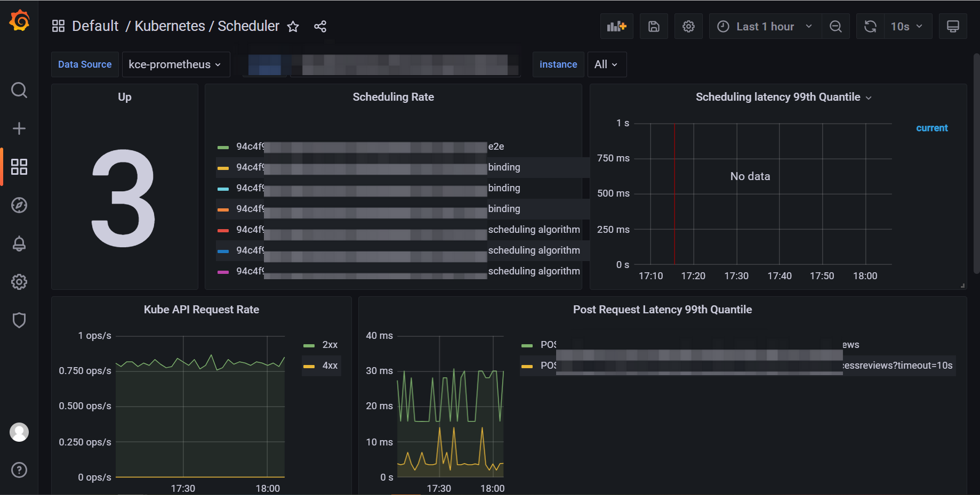Screen dimensions: 980x495
Task: Share the dashboard using the share icon
Action: click(x=320, y=27)
